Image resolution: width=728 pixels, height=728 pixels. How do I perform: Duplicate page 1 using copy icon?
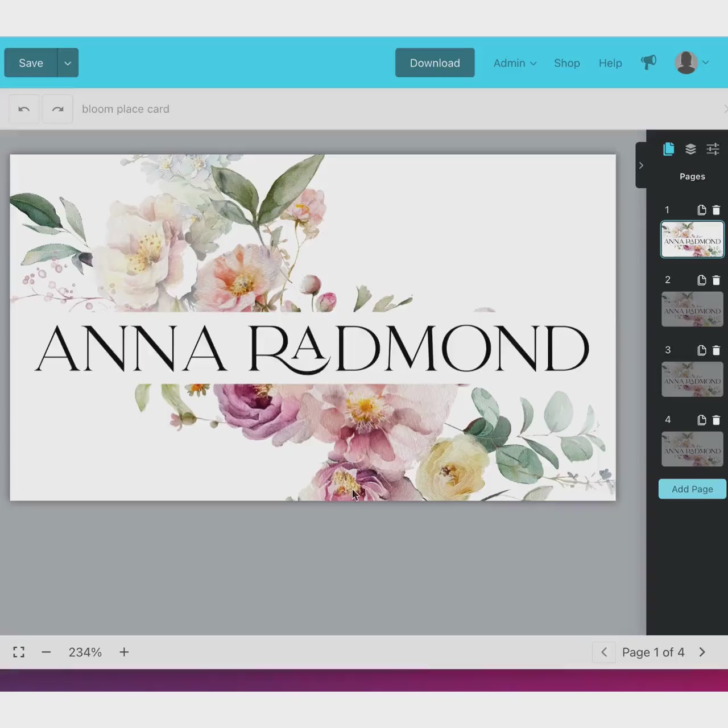(702, 210)
